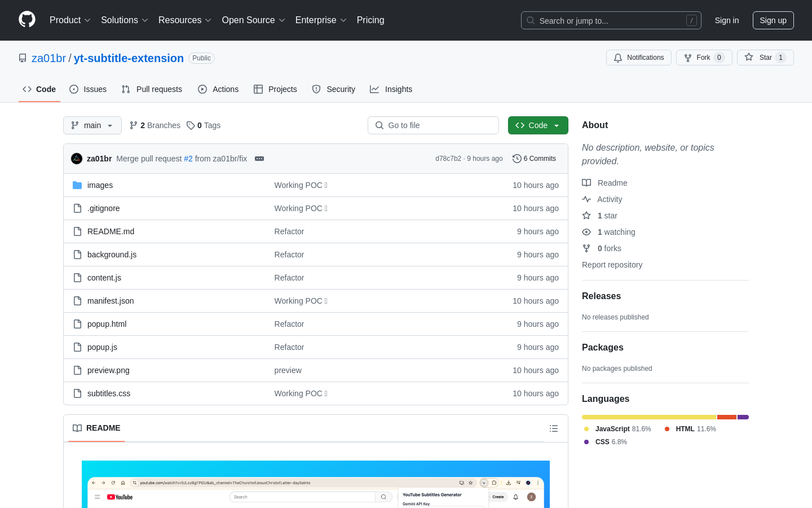Click the commit history clock icon
Image resolution: width=812 pixels, height=508 pixels.
517,159
